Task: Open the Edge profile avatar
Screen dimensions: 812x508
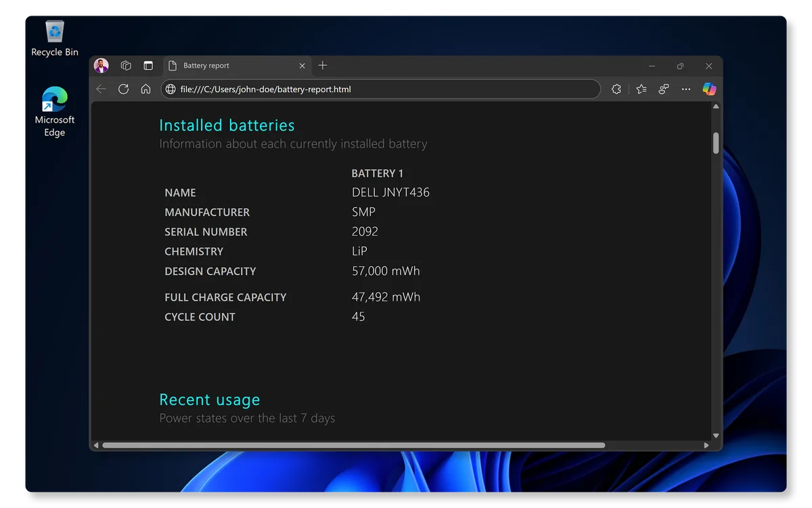Action: click(101, 66)
